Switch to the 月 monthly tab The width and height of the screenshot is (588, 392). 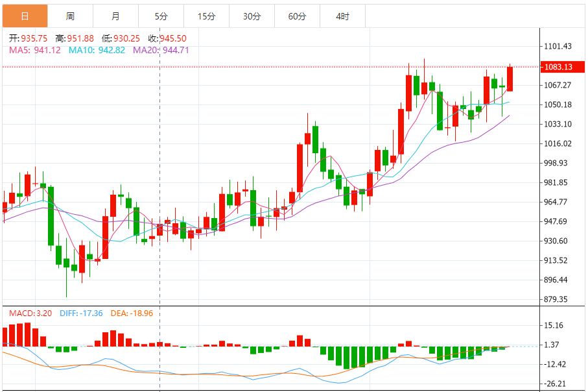pos(115,16)
